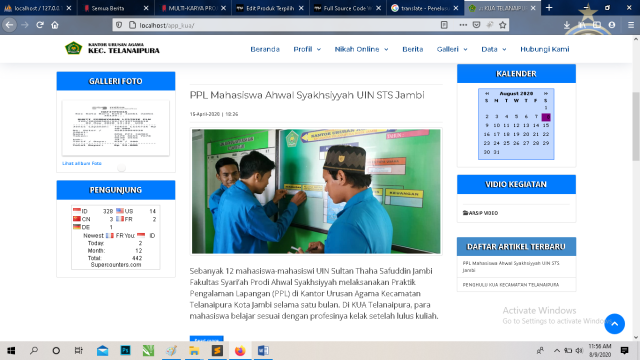Viewport: 640px width, 360px height.
Task: Bookmark this page with the star icon
Action: pos(502,25)
